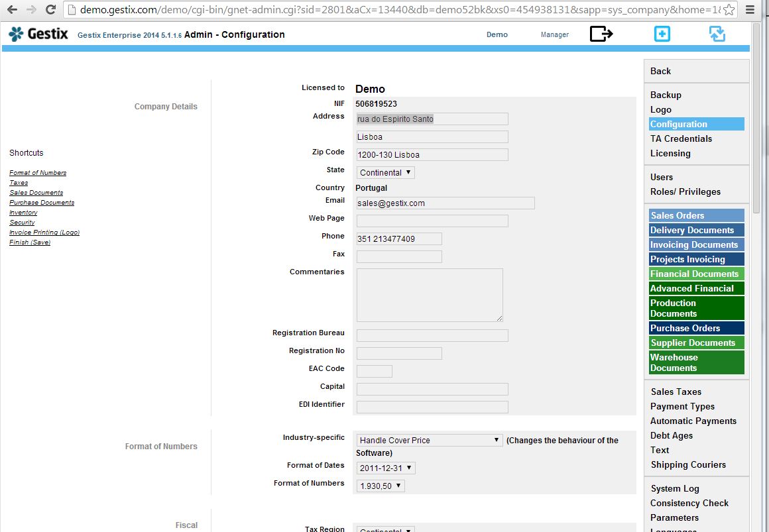Open the Tax Region dropdown
The height and width of the screenshot is (532, 769).
click(385, 529)
